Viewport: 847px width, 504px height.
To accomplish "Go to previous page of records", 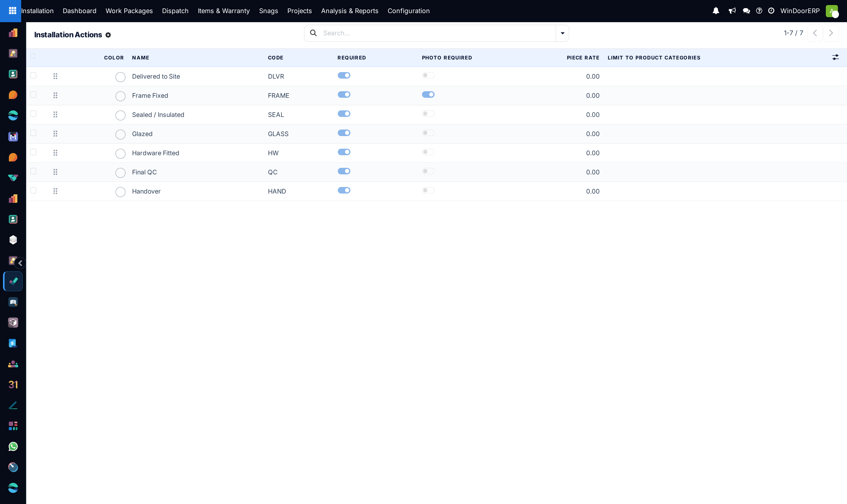I will coord(815,33).
